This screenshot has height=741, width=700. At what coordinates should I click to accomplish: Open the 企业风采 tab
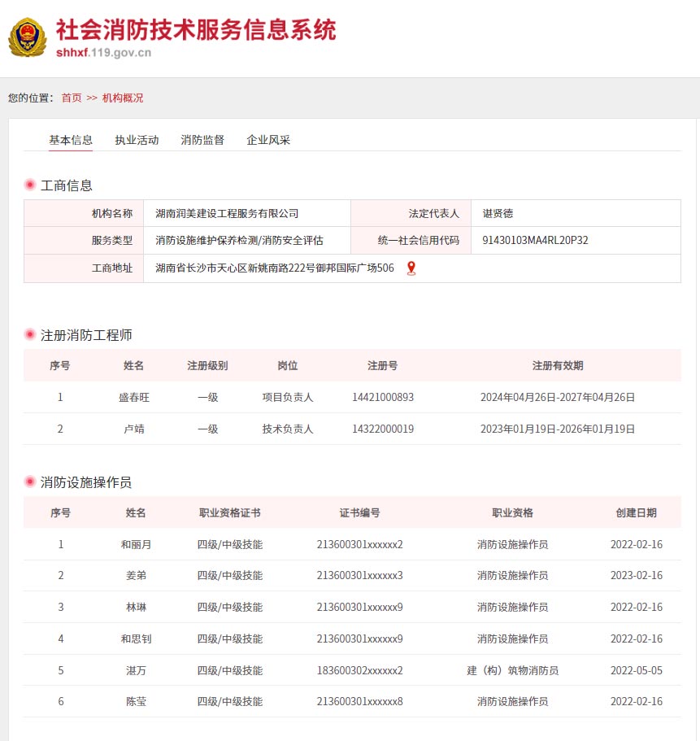(x=268, y=140)
